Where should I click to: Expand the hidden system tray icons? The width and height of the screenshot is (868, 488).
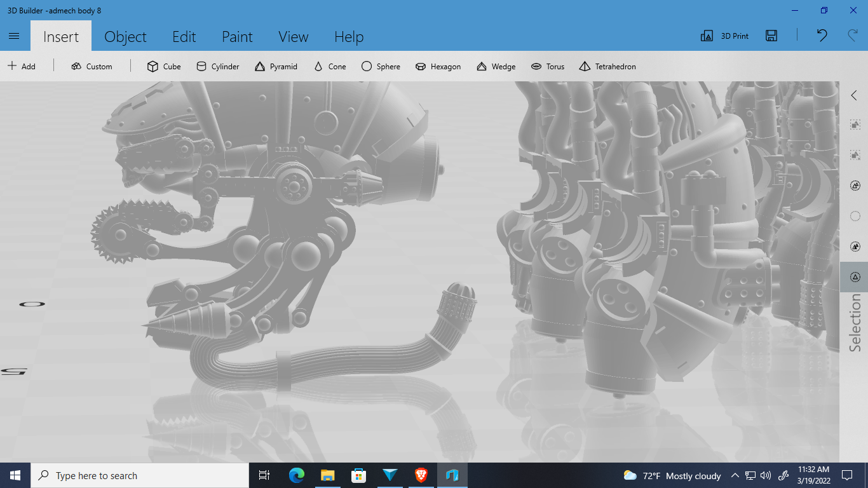coord(735,475)
